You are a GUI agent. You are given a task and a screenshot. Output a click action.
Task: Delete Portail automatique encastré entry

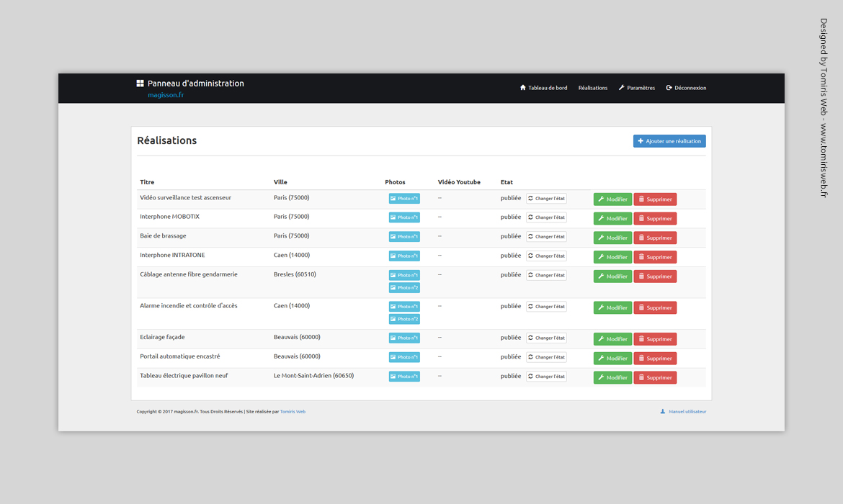click(655, 359)
